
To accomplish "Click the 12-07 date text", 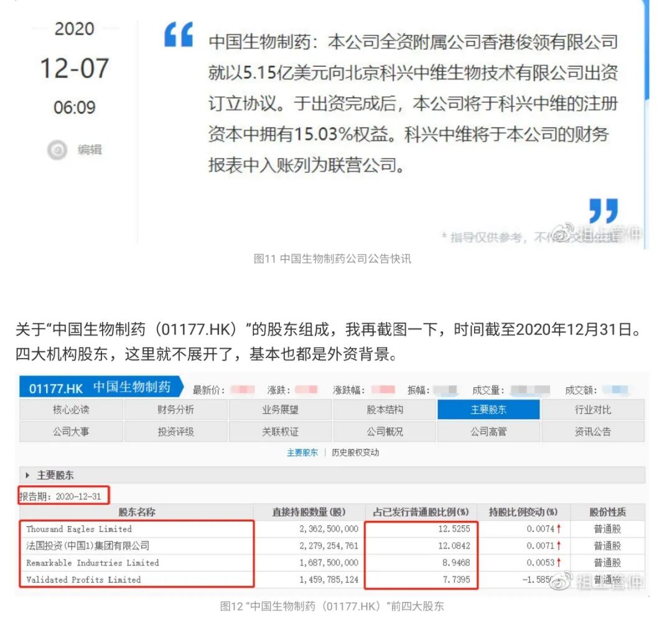I will pyautogui.click(x=75, y=68).
